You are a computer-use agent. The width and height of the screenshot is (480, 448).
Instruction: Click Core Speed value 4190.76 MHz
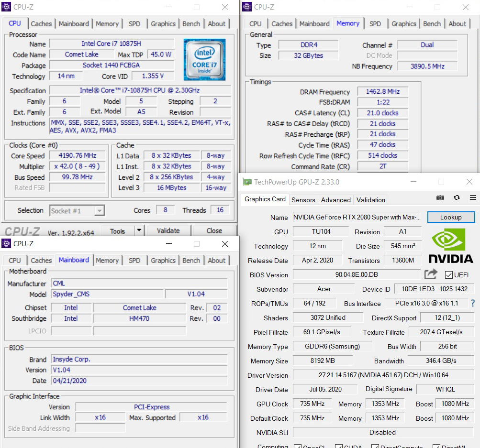[x=78, y=155]
